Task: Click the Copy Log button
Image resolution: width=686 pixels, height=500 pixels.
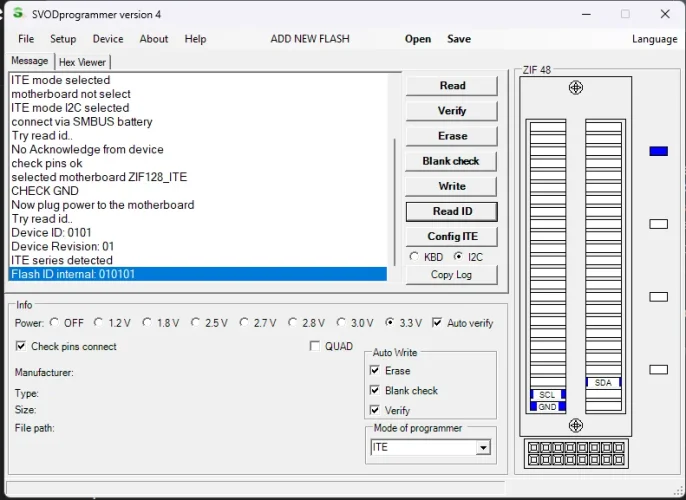Action: 452,275
